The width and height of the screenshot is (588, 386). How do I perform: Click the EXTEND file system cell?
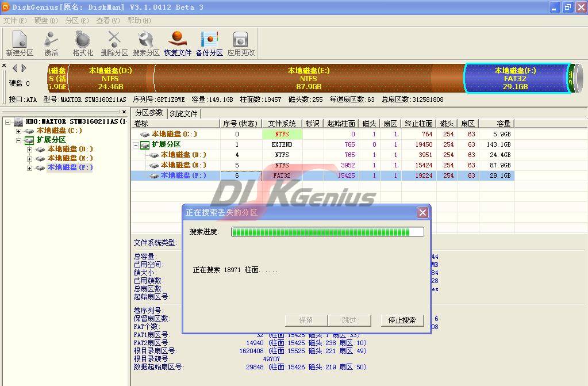pyautogui.click(x=282, y=144)
